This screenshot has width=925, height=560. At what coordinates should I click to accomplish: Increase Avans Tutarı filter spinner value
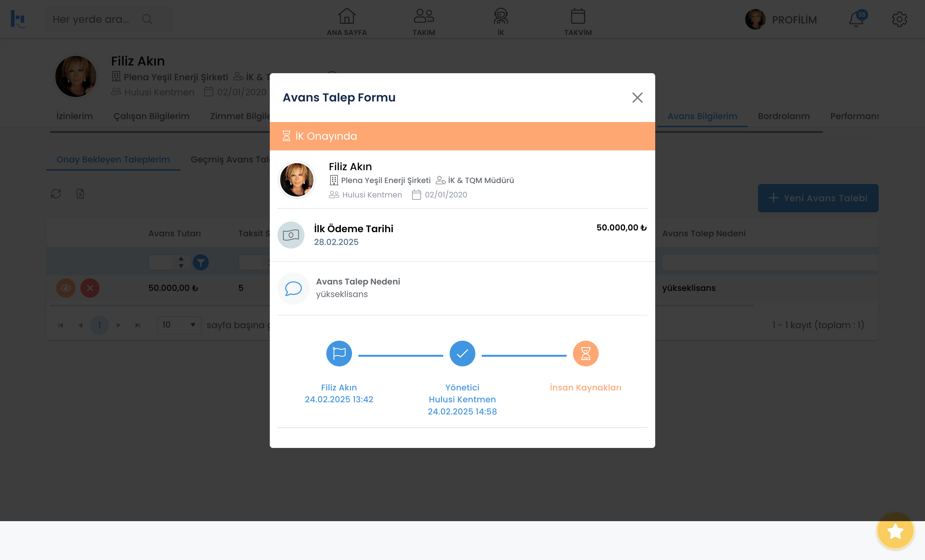point(181,258)
